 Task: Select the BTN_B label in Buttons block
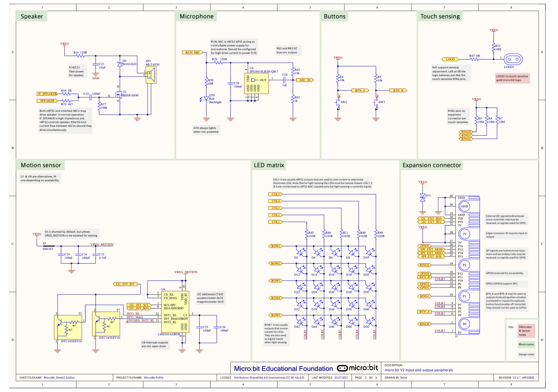[x=398, y=91]
